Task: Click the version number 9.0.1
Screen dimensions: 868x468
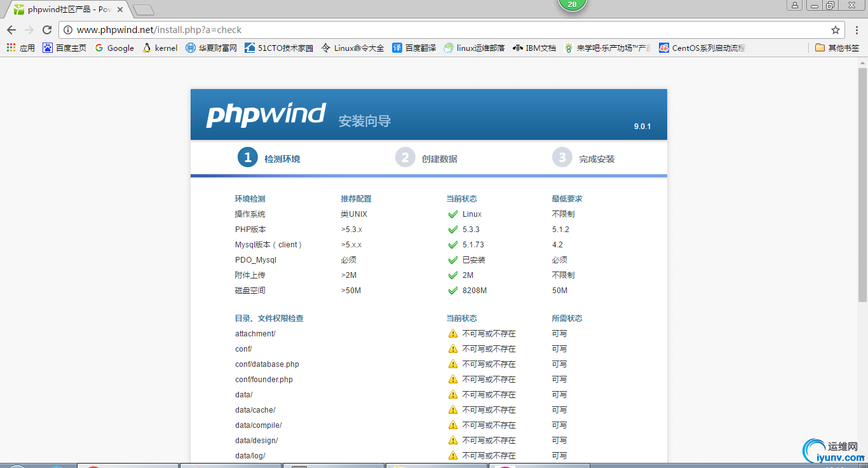Action: tap(642, 127)
